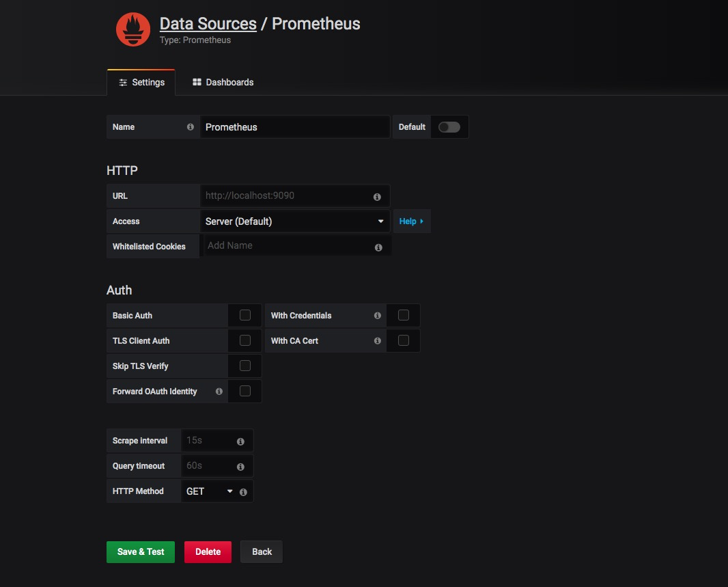
Task: Open the HTTP Method dropdown set to GET
Action: [x=209, y=491]
